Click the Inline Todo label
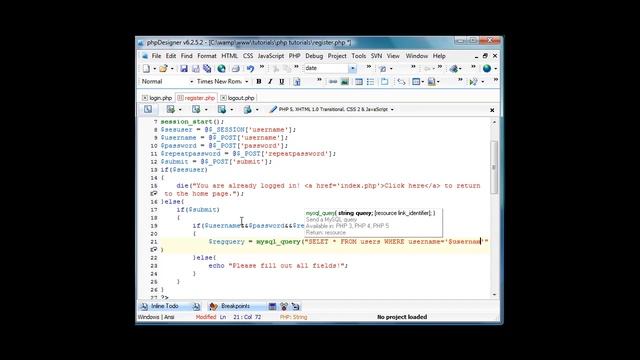Screen dimensions: 640x360 coord(165,306)
